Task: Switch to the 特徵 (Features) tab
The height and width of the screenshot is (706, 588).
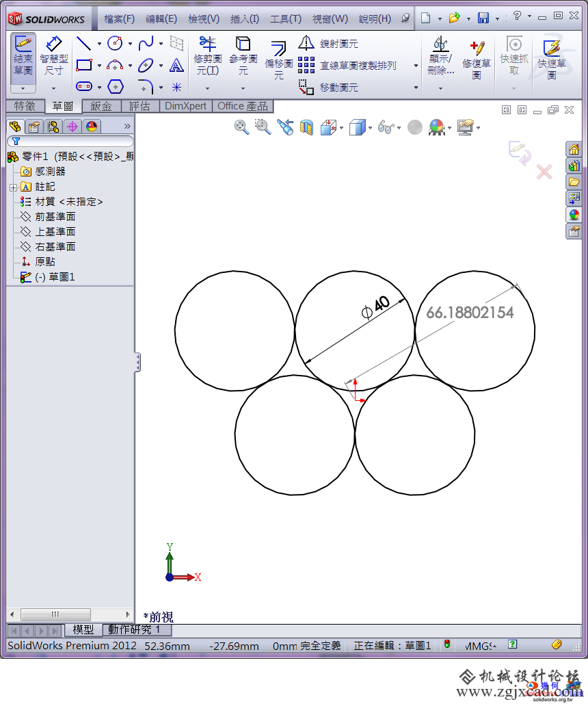Action: point(25,106)
